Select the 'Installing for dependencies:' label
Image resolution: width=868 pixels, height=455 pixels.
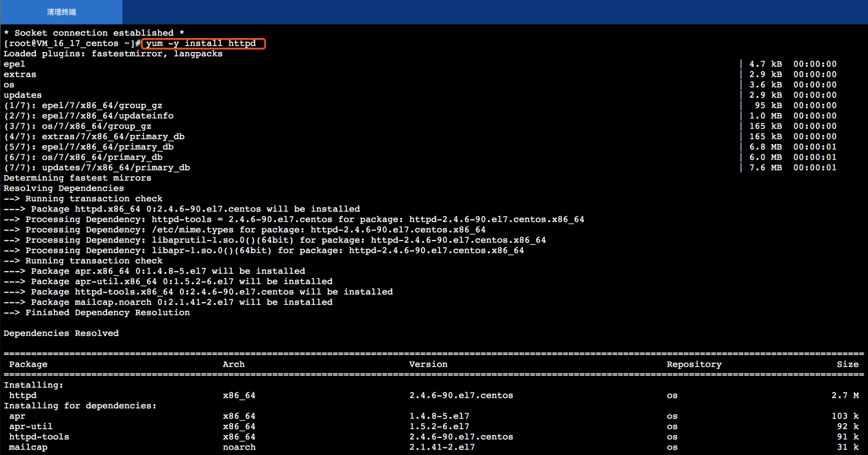(80, 406)
